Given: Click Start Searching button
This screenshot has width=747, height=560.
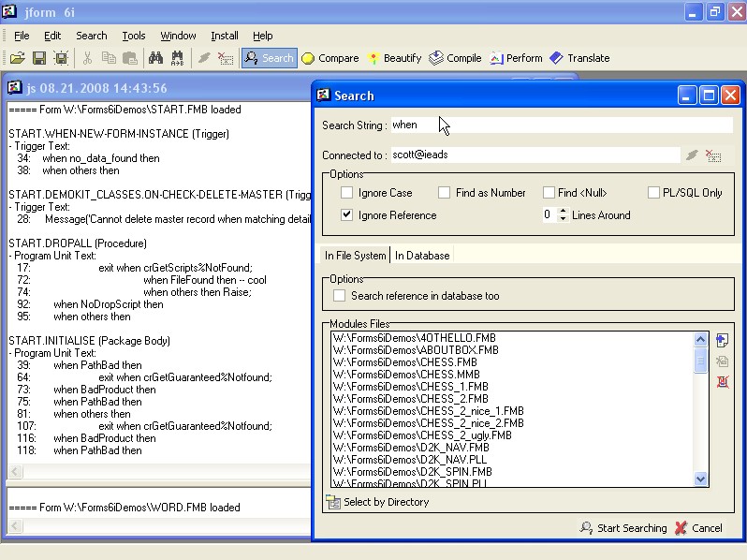Looking at the screenshot, I should (x=623, y=528).
